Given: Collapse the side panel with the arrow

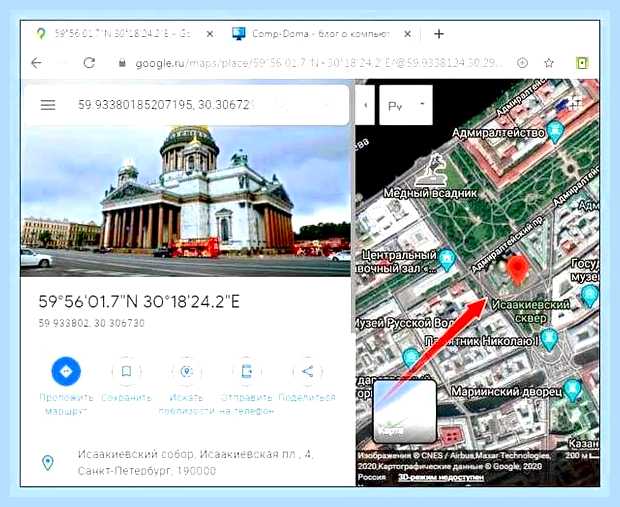Looking at the screenshot, I should [x=365, y=105].
